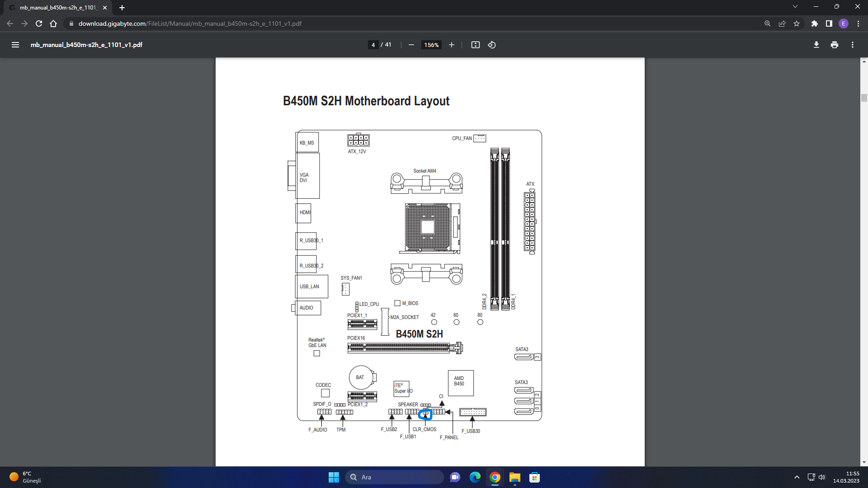Select the mb_manual_b450m-s2h tab
Image resolution: width=868 pixels, height=488 pixels.
tap(57, 8)
